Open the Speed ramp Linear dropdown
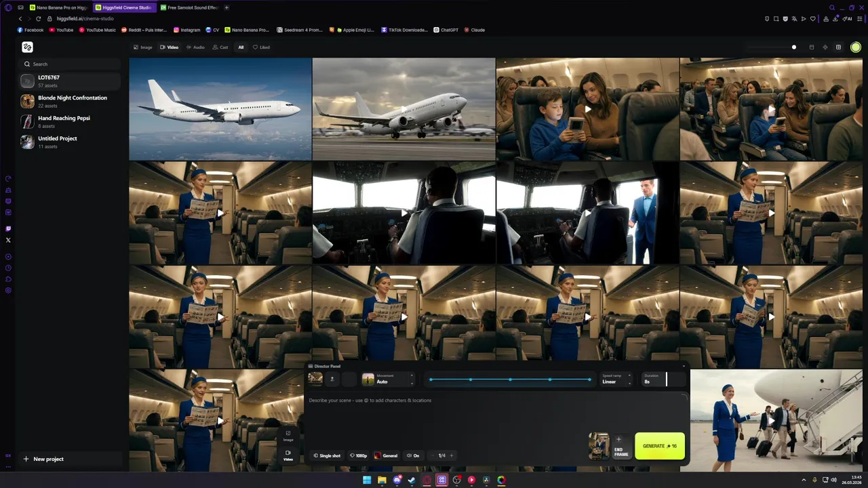The image size is (868, 488). [x=616, y=379]
